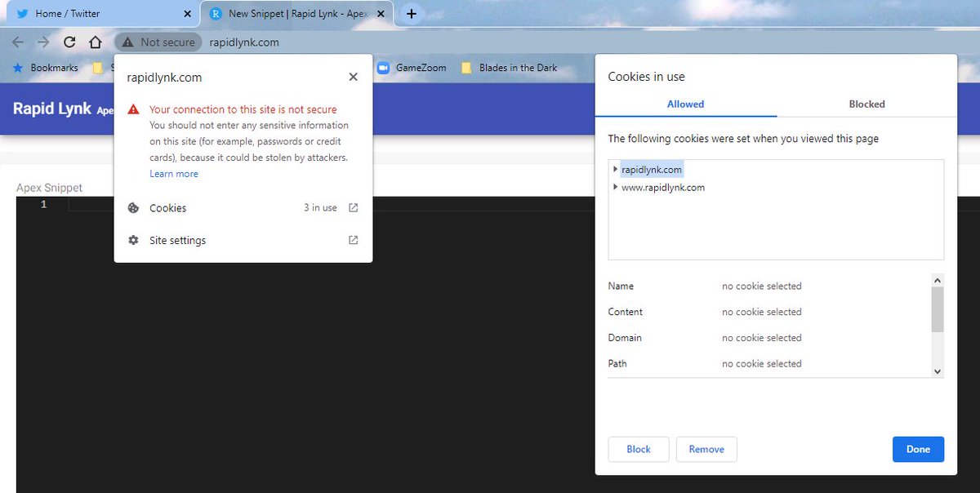Viewport: 980px width, 493px height.
Task: Click the browser Back arrow
Action: pyautogui.click(x=18, y=42)
